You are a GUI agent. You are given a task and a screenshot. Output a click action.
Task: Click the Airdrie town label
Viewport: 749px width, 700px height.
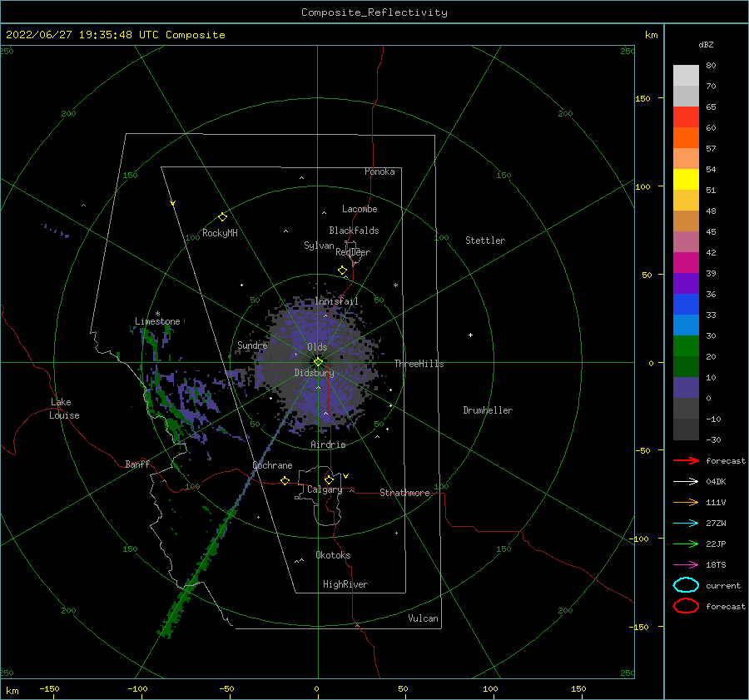point(328,444)
